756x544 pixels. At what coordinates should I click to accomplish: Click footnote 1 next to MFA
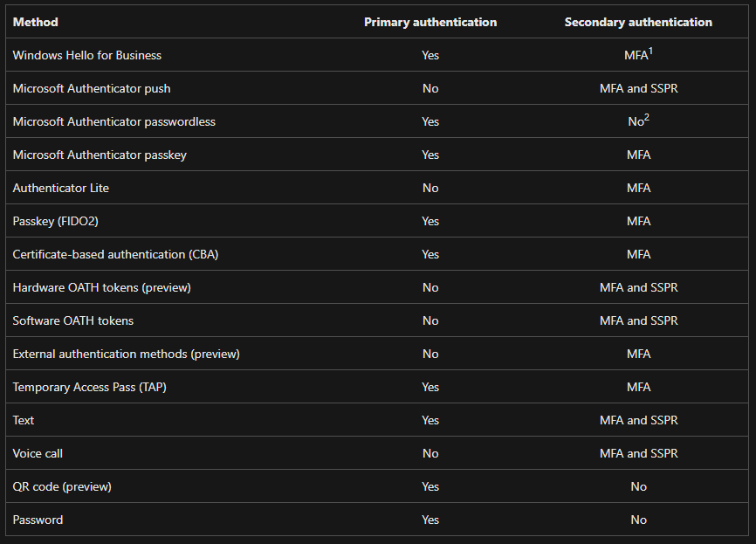point(651,51)
